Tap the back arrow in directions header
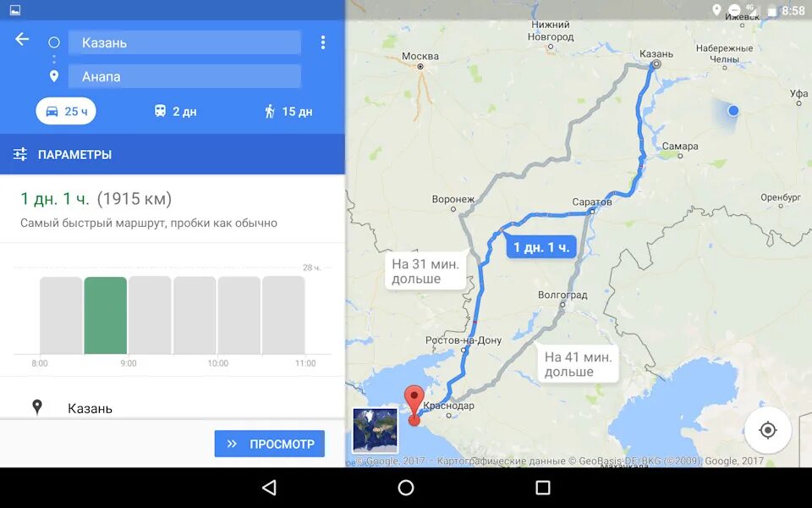Viewport: 812px width, 508px height. point(22,39)
